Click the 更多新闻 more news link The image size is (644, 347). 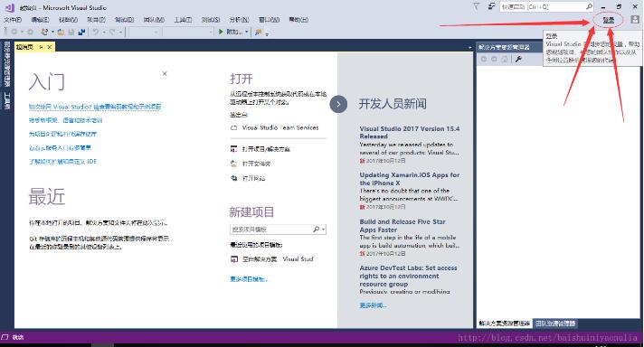(x=373, y=305)
